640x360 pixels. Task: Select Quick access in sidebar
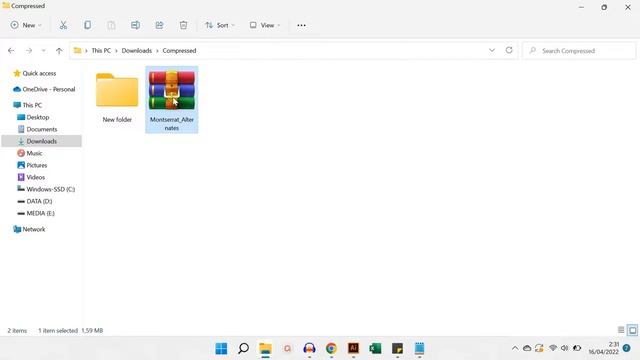coord(39,73)
